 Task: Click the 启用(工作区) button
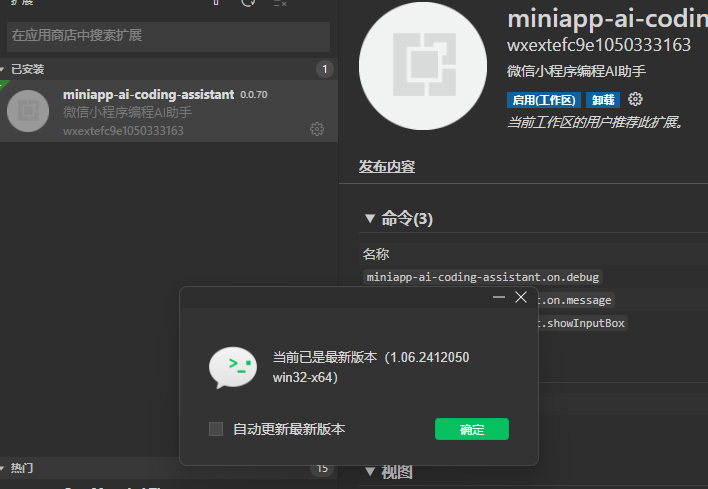(x=544, y=100)
